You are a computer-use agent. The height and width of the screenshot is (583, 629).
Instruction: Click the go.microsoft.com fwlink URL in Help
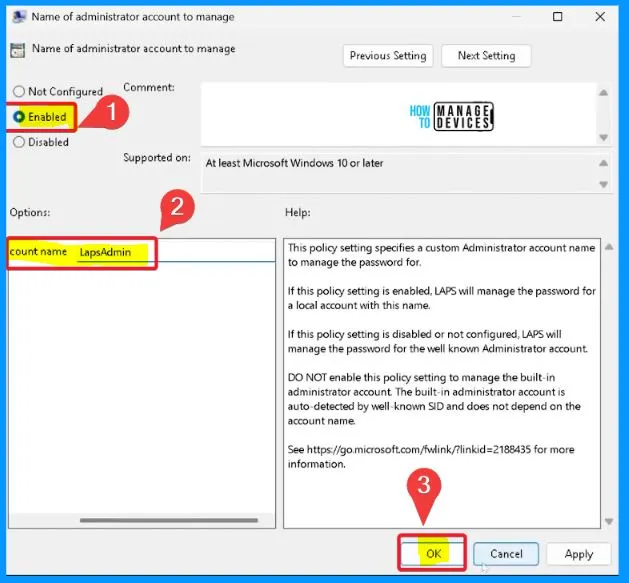(x=419, y=449)
